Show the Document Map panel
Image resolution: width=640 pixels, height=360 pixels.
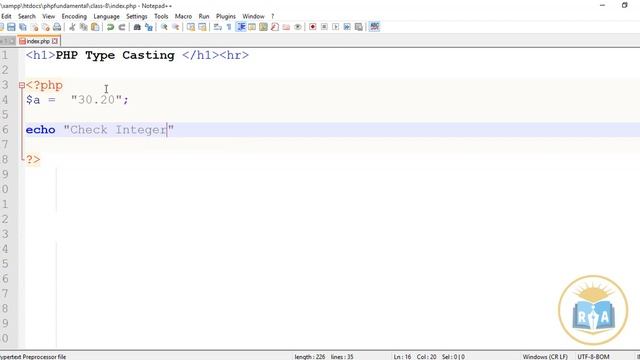click(x=263, y=27)
